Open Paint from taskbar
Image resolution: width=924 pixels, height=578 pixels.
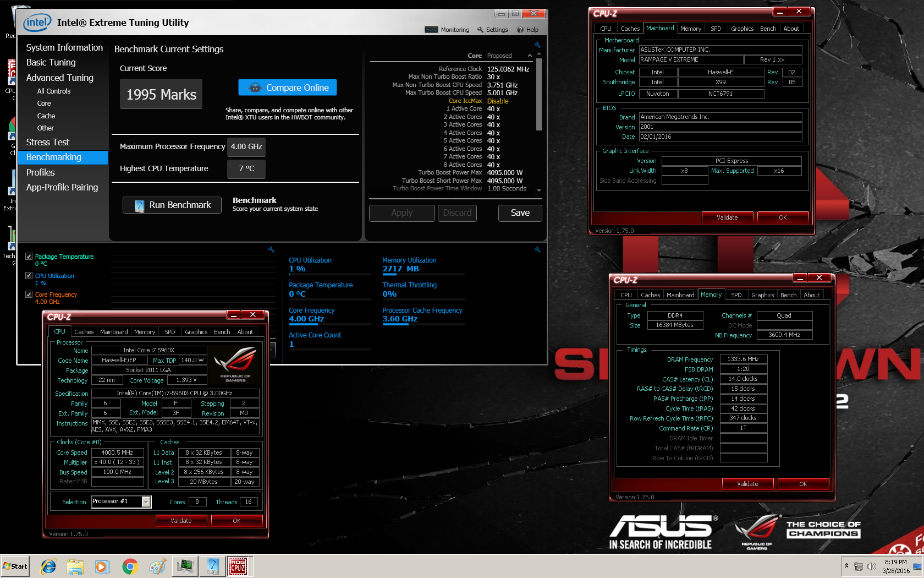point(157,566)
